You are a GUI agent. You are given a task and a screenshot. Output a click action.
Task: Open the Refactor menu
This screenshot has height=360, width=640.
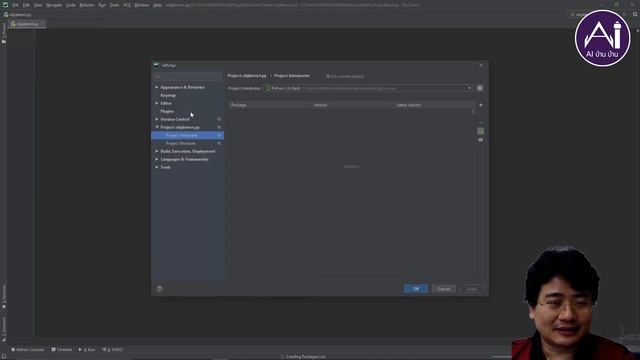tap(87, 5)
